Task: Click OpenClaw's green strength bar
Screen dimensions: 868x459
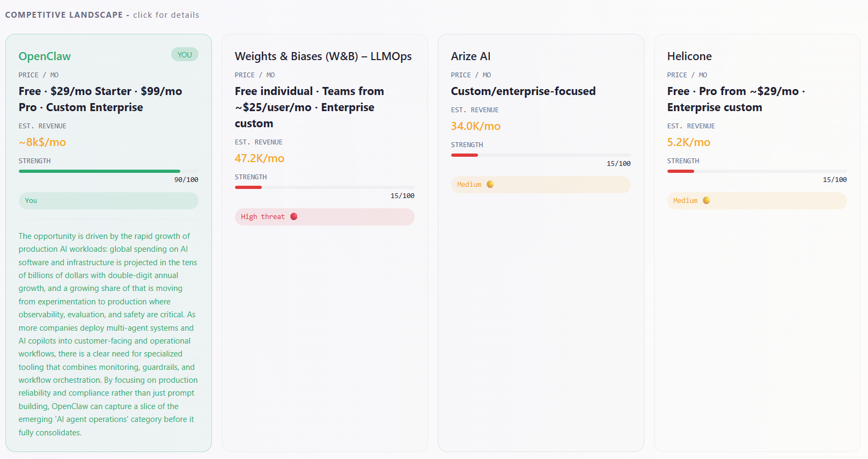Action: click(x=99, y=171)
